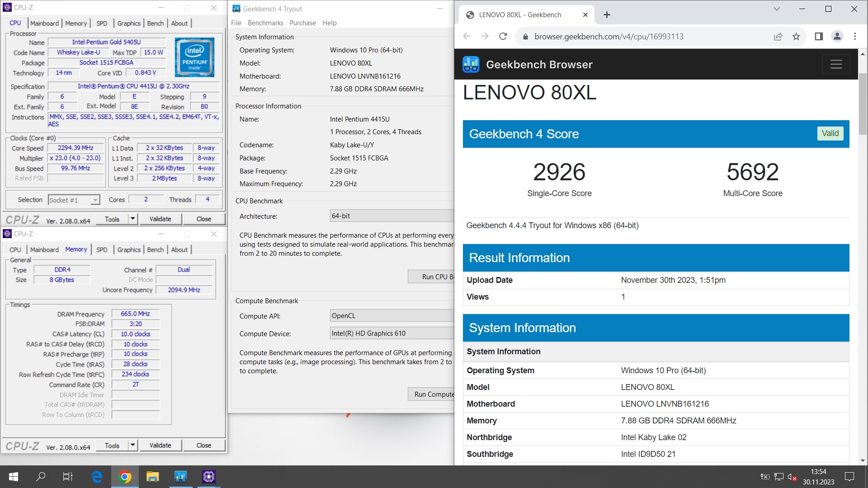This screenshot has width=868, height=488.
Task: Open Chrome tab search chevron
Action: [777, 9]
